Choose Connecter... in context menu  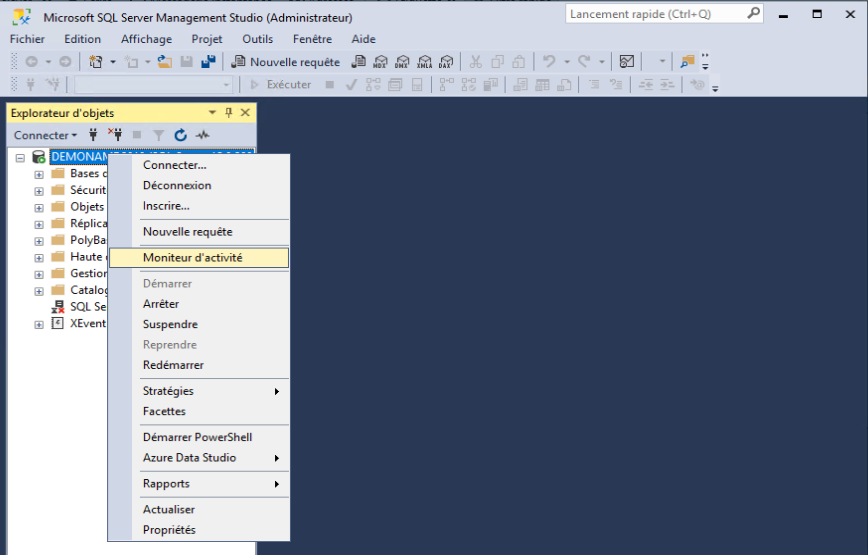click(199, 165)
